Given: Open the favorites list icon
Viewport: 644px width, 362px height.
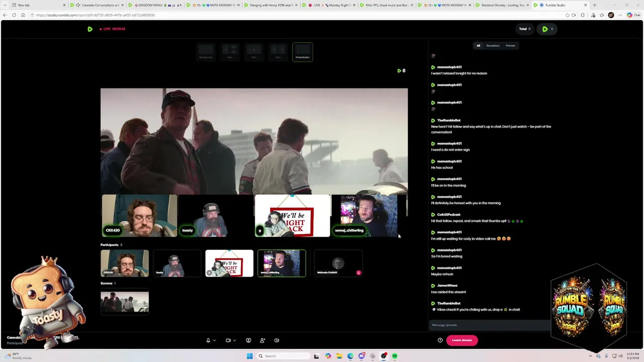Looking at the screenshot, I should point(602,15).
